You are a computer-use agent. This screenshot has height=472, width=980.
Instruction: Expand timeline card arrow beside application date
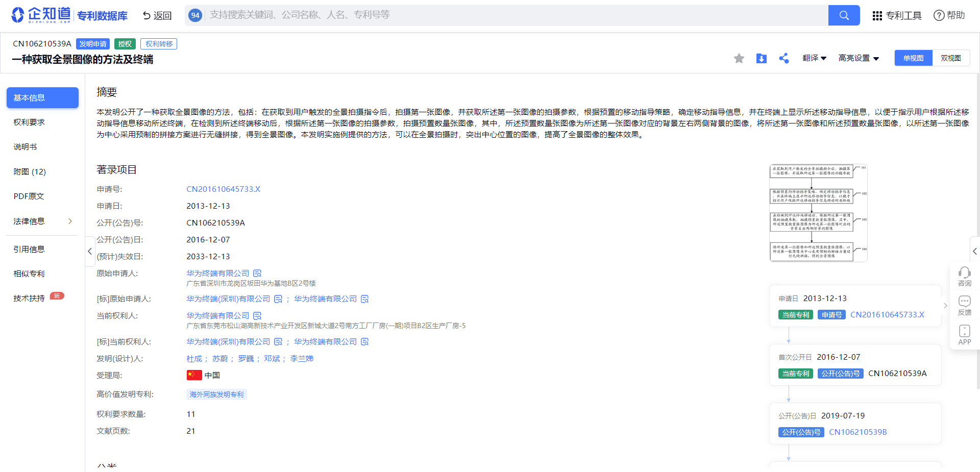click(945, 306)
